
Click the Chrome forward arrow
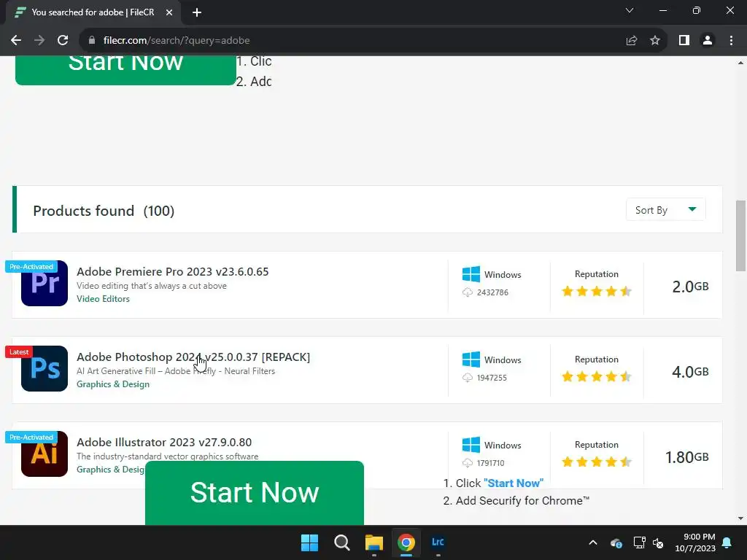39,41
